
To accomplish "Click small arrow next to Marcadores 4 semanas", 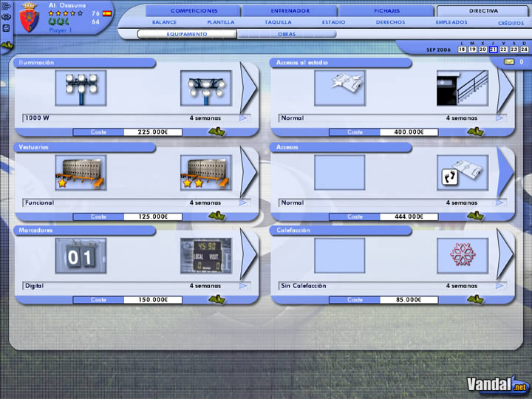I will pyautogui.click(x=243, y=286).
